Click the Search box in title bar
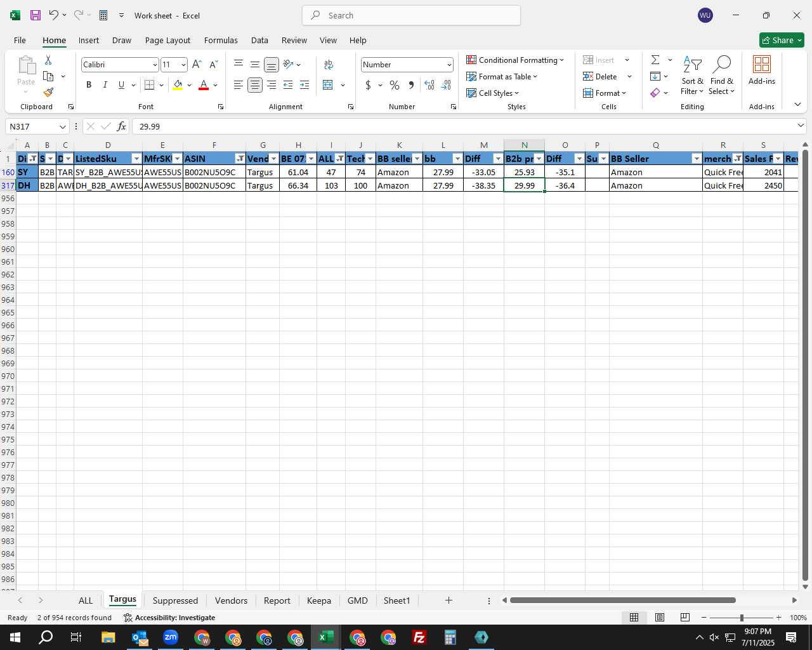 [x=412, y=15]
